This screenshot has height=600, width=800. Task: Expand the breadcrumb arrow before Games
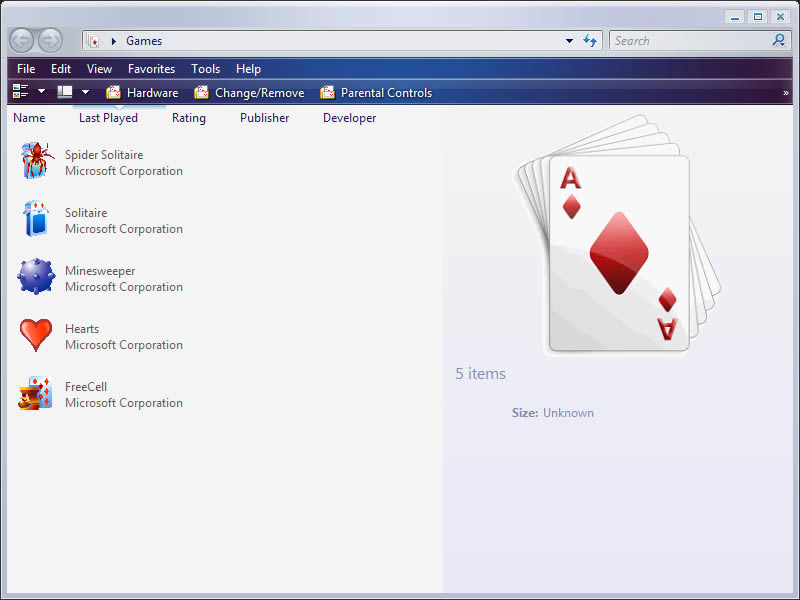click(x=114, y=41)
